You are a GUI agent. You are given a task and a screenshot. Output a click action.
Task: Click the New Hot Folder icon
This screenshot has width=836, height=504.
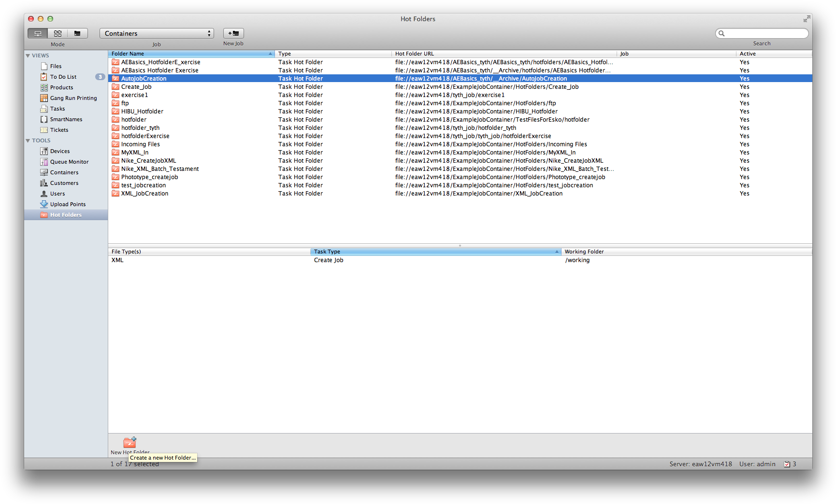[x=130, y=442]
